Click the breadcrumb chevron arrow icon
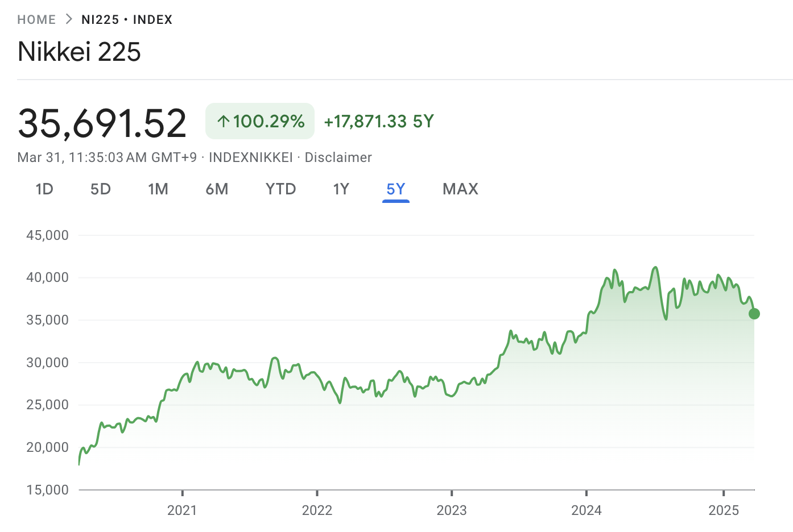Screen dimensions: 793x532 click(69, 19)
